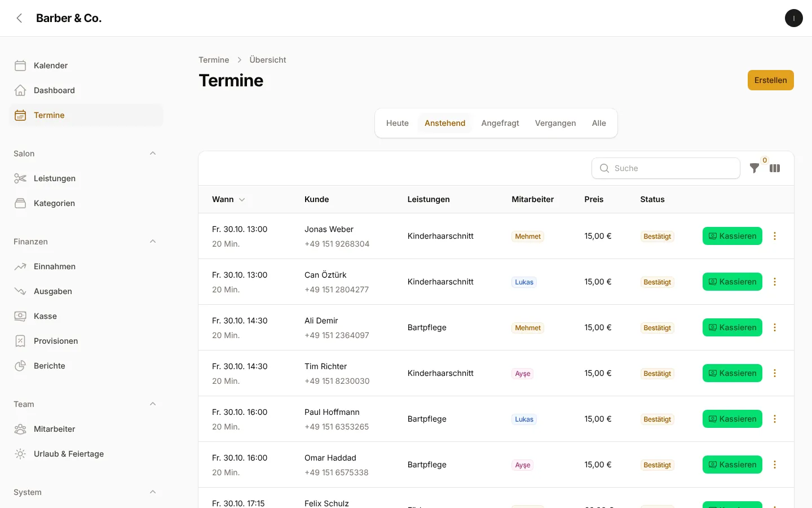Click Fr. 30.10. 16:00 in Omar Haddad row
This screenshot has height=508, width=812.
[x=240, y=458]
